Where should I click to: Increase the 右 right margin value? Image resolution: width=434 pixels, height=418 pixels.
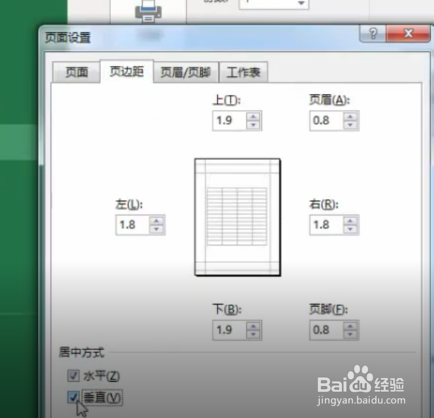click(x=350, y=221)
